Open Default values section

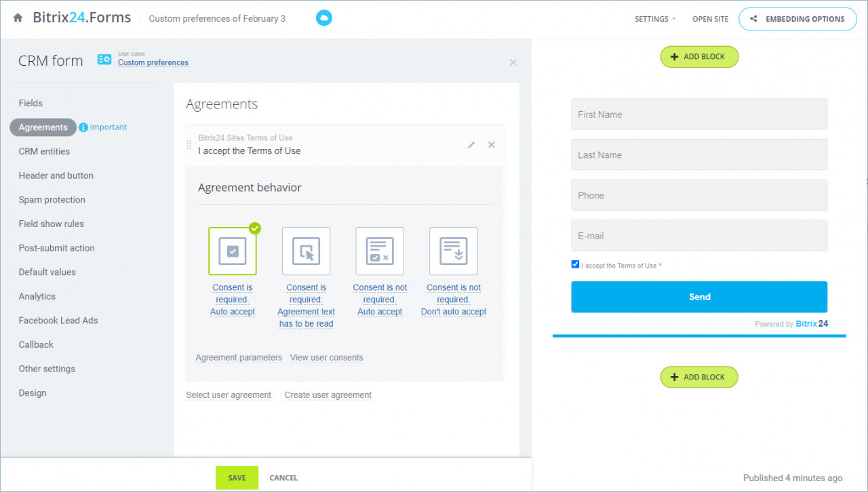click(x=47, y=272)
